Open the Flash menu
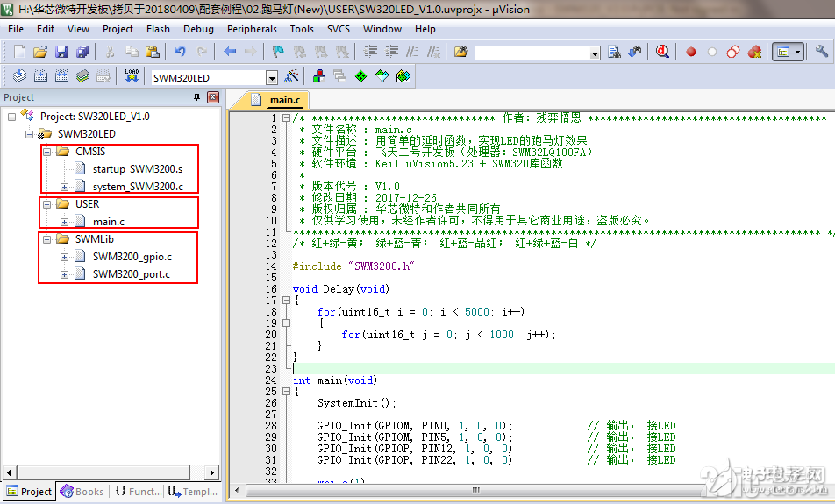835x504 pixels. (158, 29)
